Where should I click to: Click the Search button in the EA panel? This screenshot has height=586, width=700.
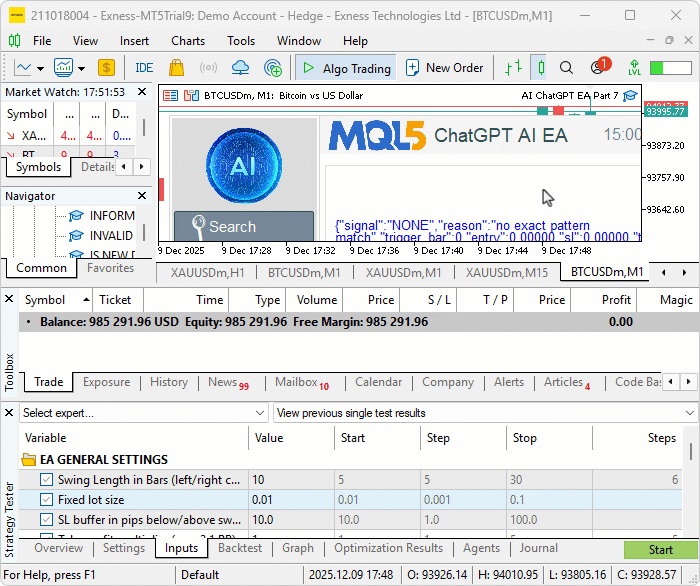point(244,226)
